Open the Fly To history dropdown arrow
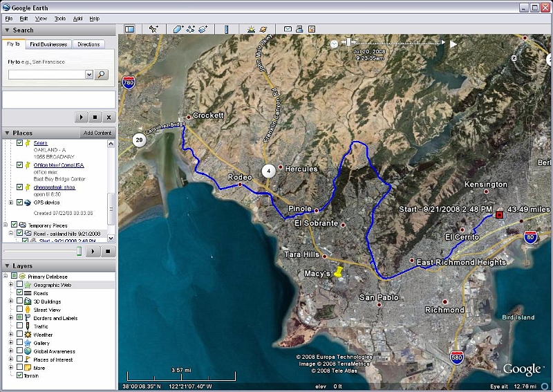The image size is (553, 392). coord(89,75)
